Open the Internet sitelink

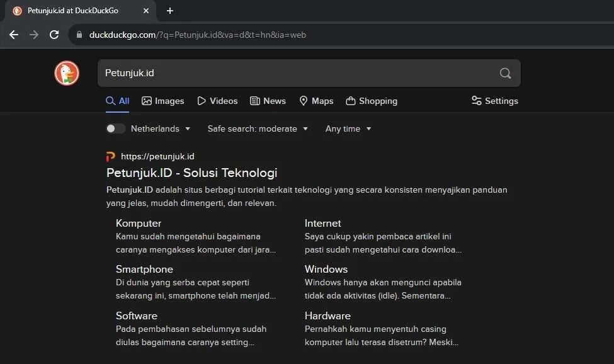pyautogui.click(x=322, y=224)
